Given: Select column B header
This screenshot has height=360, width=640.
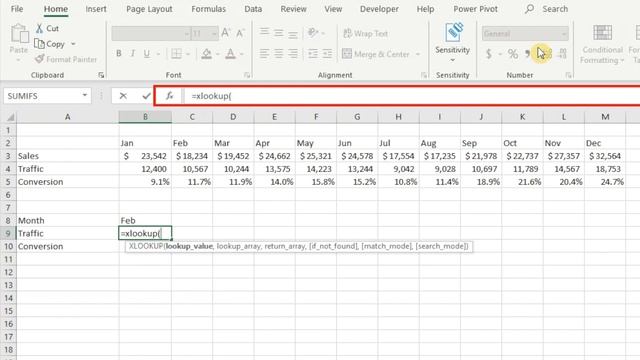Looking at the screenshot, I should [145, 117].
